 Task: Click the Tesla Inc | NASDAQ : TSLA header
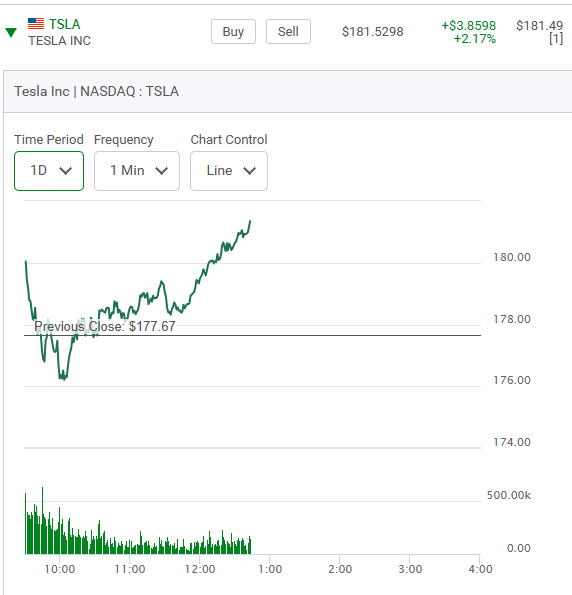click(96, 91)
